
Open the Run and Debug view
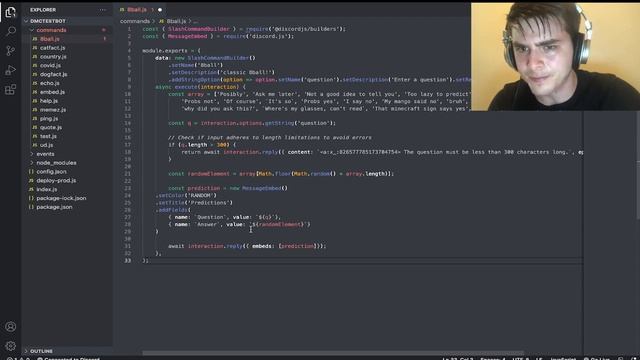point(11,70)
